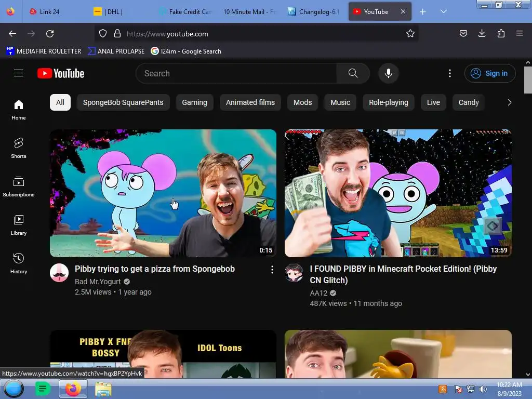Reload the current page
This screenshot has width=532, height=399.
click(50, 34)
